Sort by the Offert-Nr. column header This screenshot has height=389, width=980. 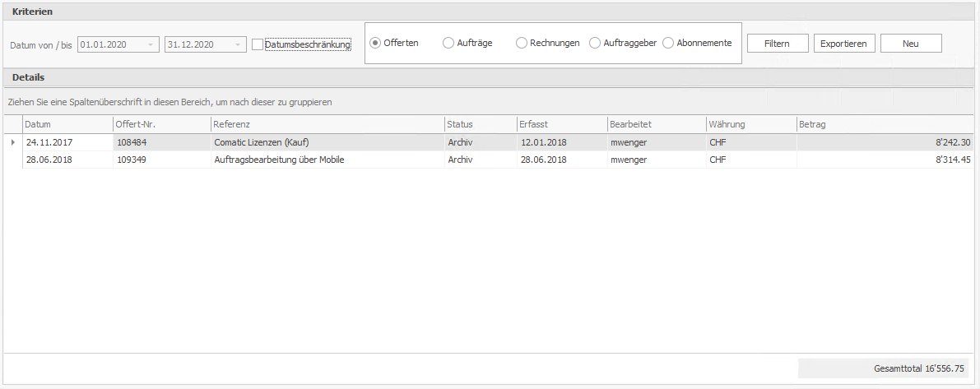(x=160, y=124)
